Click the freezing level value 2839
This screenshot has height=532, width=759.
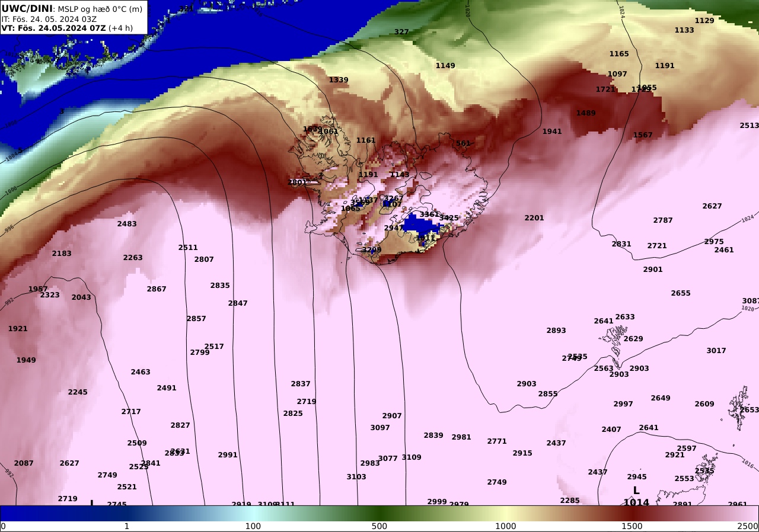point(433,435)
